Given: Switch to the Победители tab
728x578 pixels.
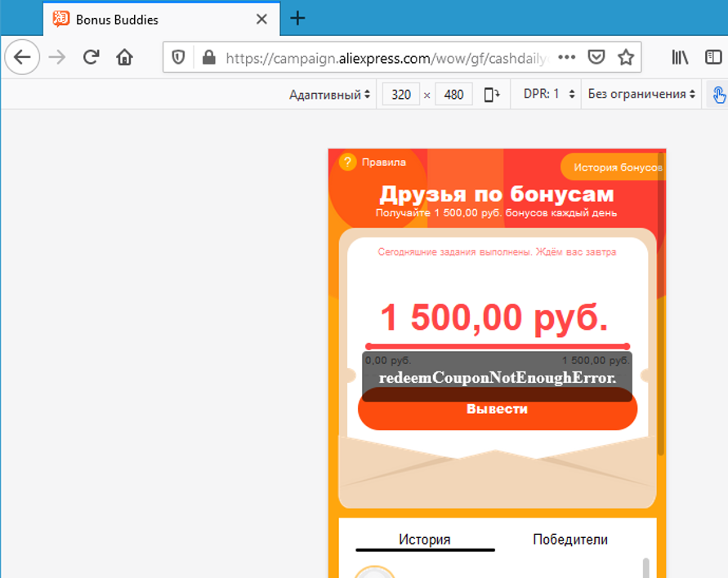Looking at the screenshot, I should click(570, 540).
